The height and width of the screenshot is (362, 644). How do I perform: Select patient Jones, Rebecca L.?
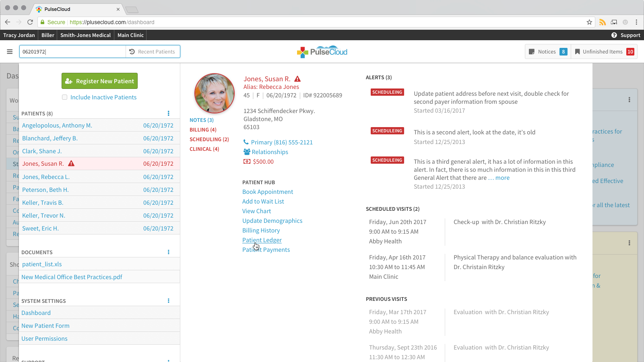[x=99, y=177]
